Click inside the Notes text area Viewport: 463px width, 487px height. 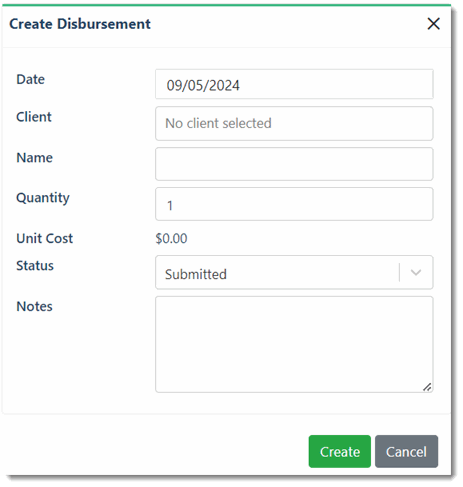[294, 345]
